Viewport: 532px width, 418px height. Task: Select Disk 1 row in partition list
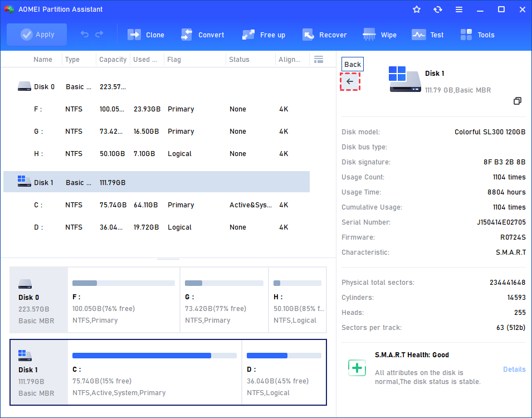tap(157, 182)
